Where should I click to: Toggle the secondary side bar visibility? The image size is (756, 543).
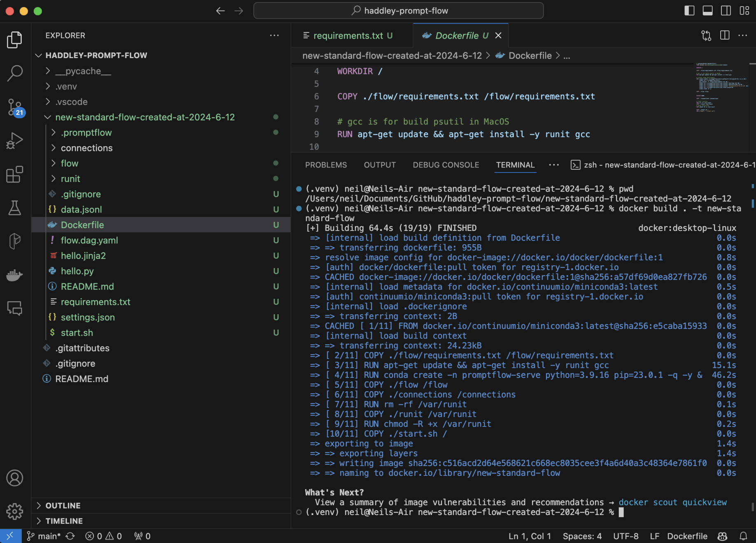[x=726, y=11]
